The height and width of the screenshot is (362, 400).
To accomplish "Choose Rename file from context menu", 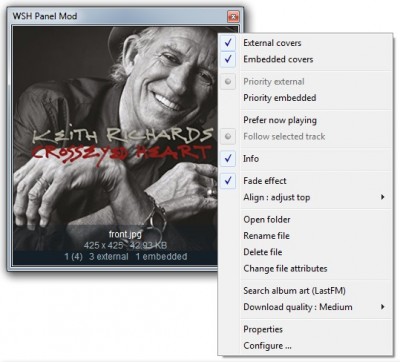I will click(x=266, y=236).
